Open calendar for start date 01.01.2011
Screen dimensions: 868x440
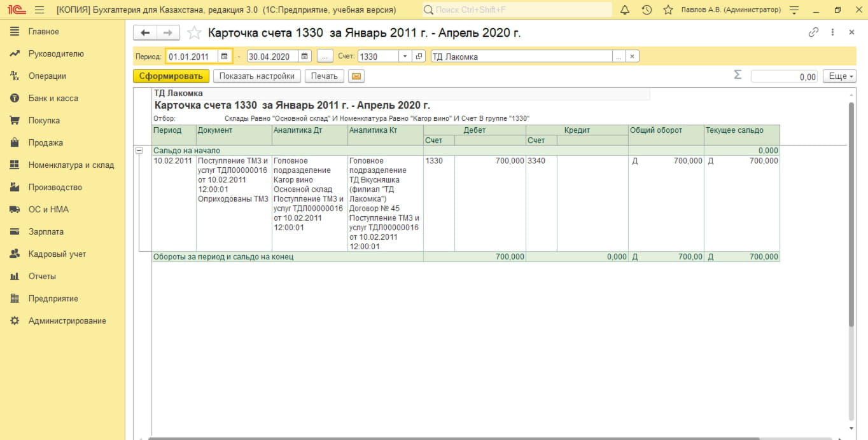point(224,57)
